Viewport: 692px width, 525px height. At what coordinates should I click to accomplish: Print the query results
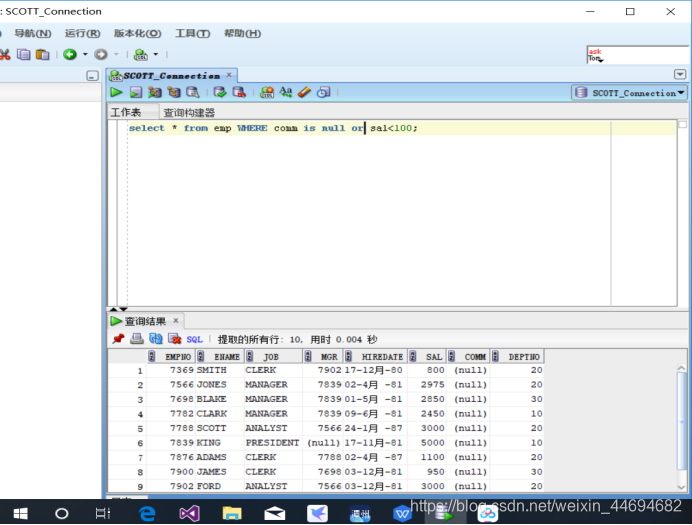[137, 339]
